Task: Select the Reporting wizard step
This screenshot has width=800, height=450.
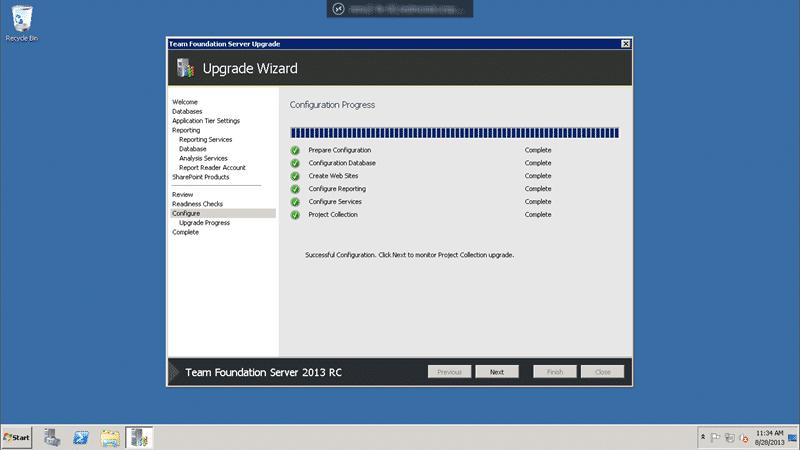Action: 186,130
